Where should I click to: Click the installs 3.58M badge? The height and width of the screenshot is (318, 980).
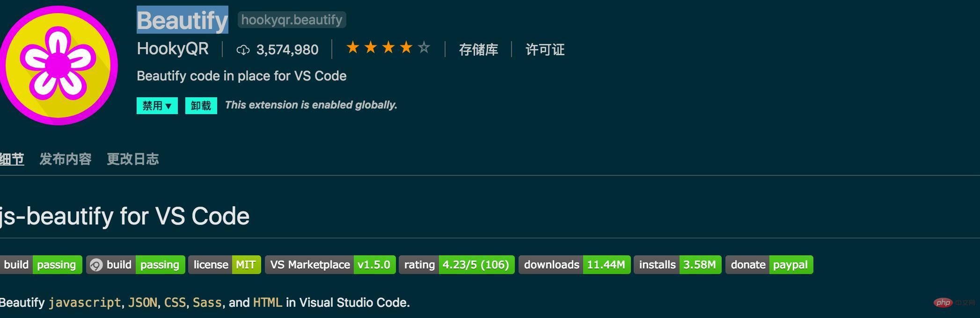coord(678,265)
